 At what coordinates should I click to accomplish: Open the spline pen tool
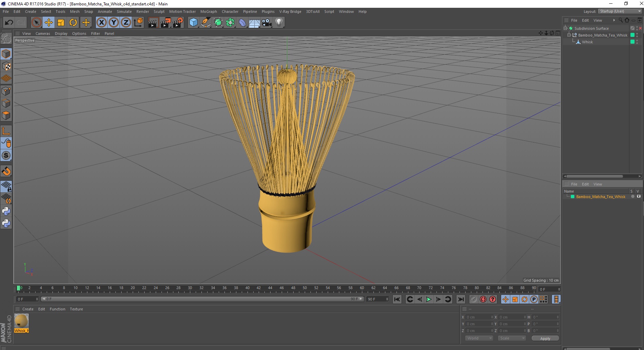pyautogui.click(x=206, y=23)
